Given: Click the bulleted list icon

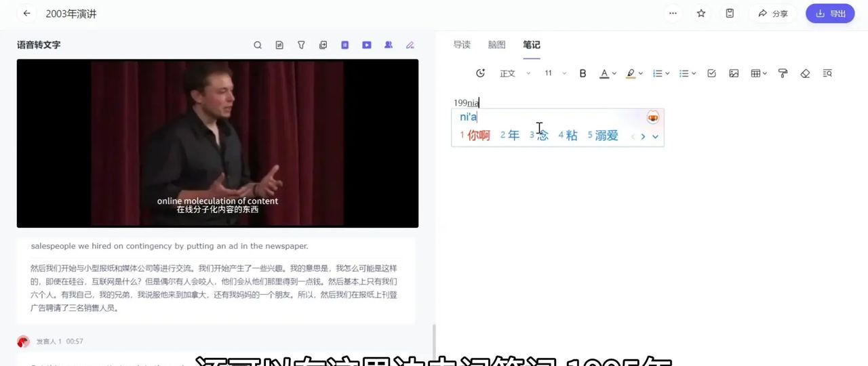Looking at the screenshot, I should 684,73.
